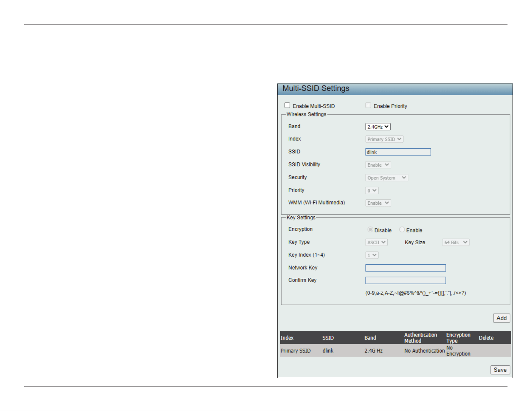Open the Key Type ASCII dropdown
The width and height of the screenshot is (532, 411).
coord(377,242)
